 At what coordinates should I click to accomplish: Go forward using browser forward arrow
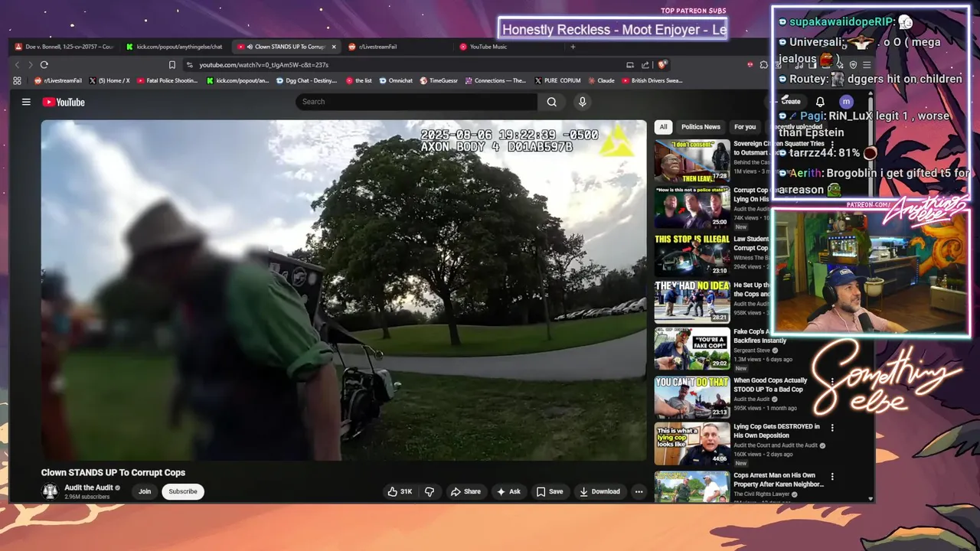[31, 65]
